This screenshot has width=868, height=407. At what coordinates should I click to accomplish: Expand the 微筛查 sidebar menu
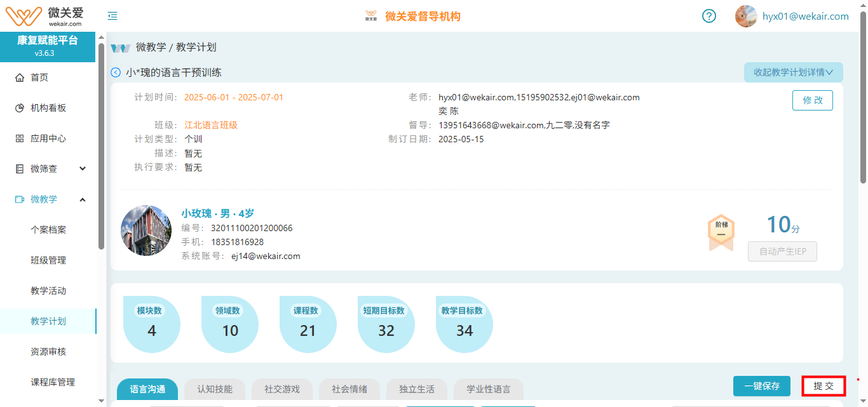(x=82, y=169)
